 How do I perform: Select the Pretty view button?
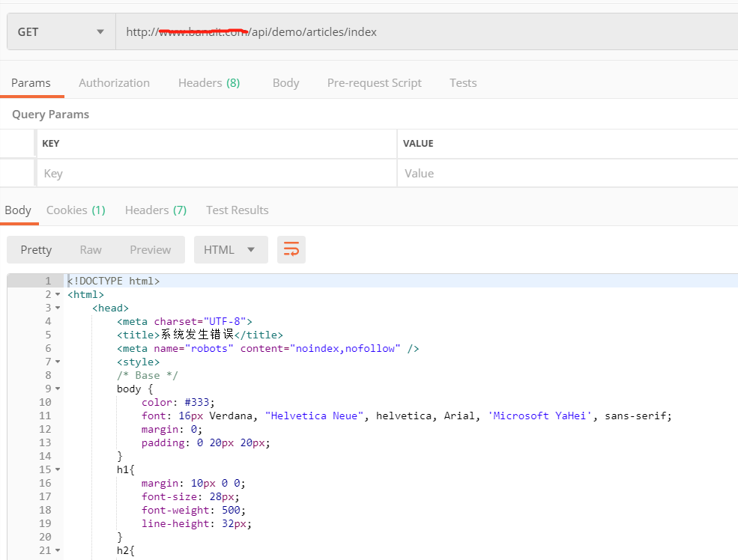click(x=36, y=249)
